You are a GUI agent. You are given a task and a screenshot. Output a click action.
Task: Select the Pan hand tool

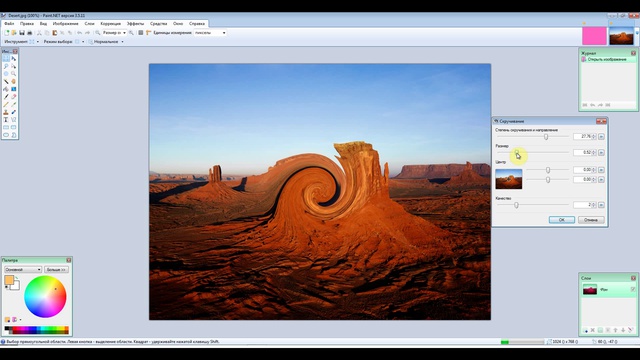13,82
